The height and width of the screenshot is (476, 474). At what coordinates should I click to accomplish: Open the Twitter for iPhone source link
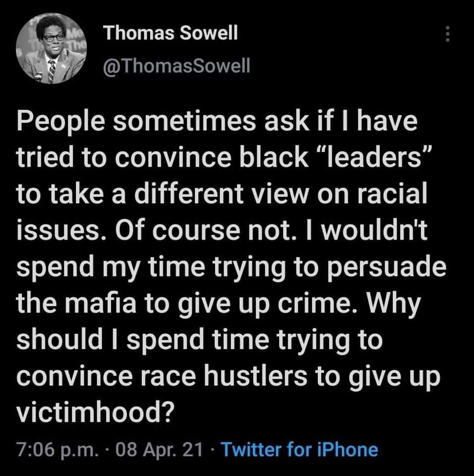pyautogui.click(x=299, y=449)
